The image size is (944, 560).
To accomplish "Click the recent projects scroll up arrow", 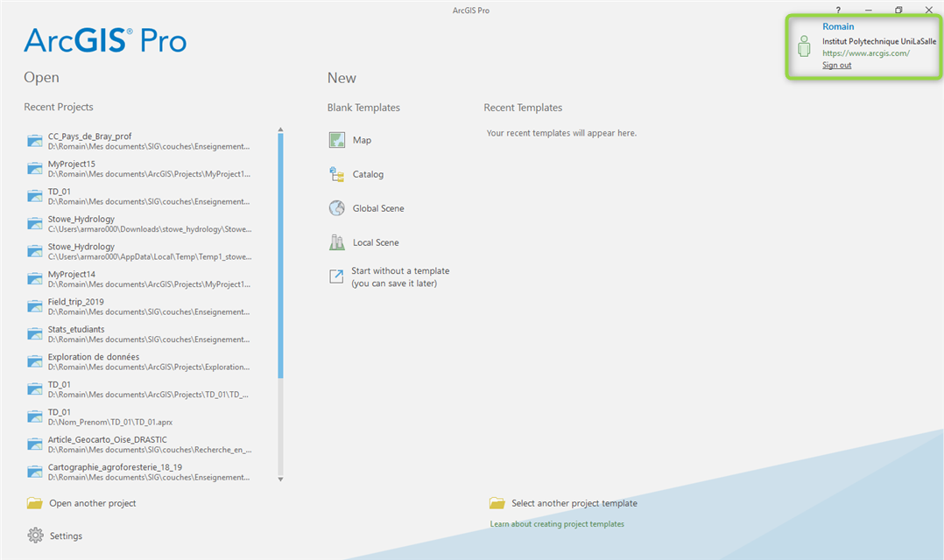I will pyautogui.click(x=280, y=129).
